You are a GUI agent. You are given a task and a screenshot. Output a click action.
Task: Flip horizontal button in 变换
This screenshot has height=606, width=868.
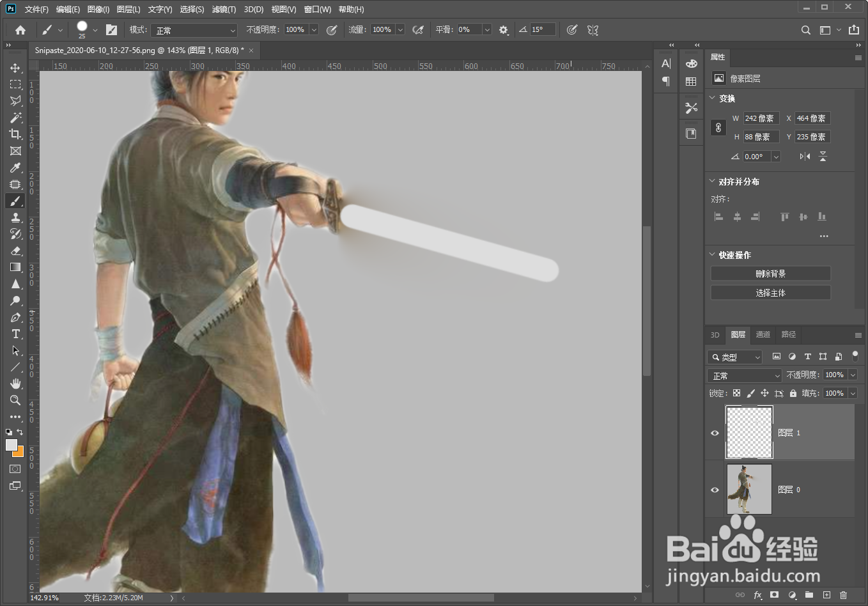(805, 156)
